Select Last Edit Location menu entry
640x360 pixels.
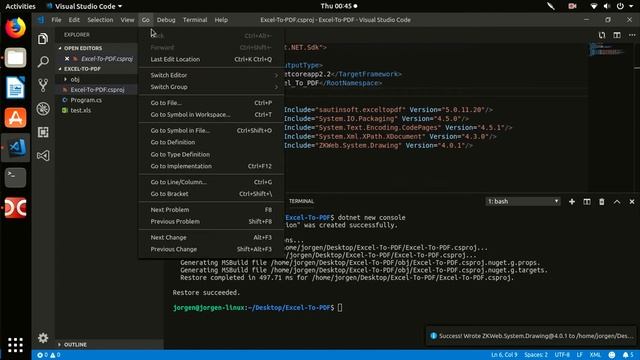click(211, 59)
